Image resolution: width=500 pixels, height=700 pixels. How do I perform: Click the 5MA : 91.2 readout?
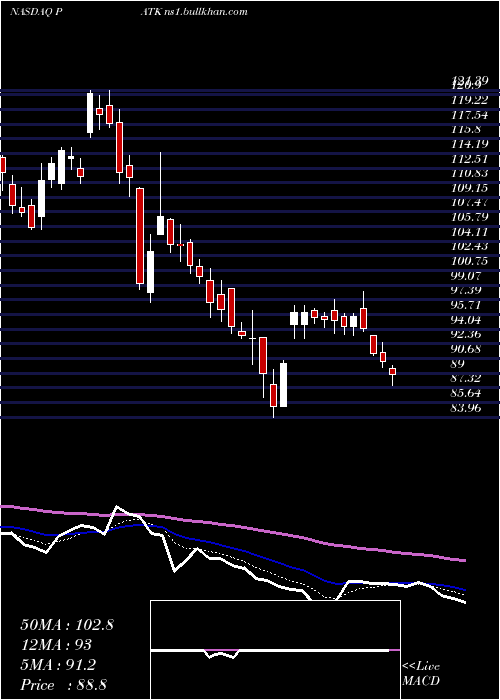pyautogui.click(x=58, y=665)
